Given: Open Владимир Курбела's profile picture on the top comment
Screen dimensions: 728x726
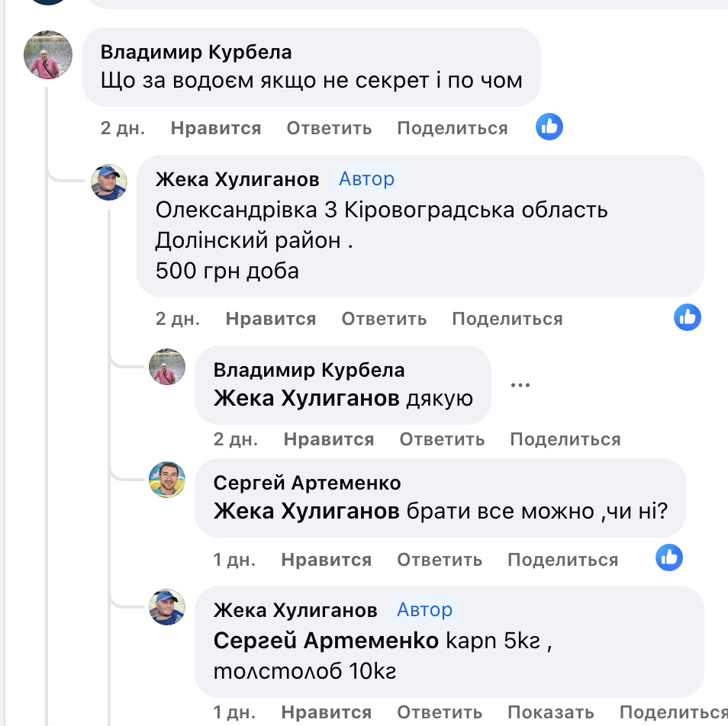Looking at the screenshot, I should tap(48, 55).
